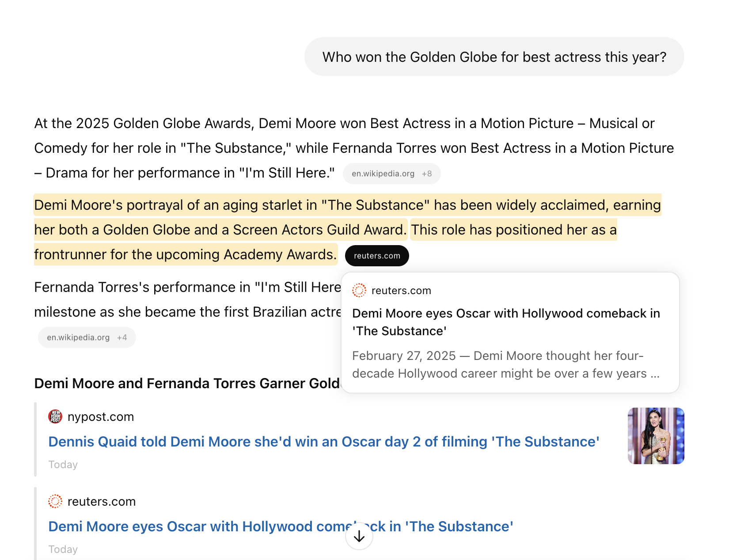Click the reuters.com label in the source list

pos(102,501)
